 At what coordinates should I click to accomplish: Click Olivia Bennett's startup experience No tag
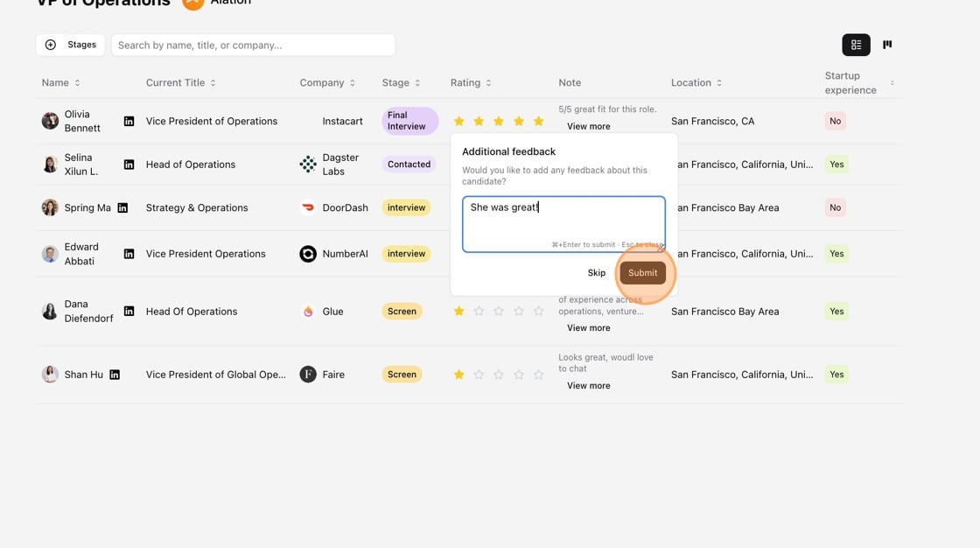pyautogui.click(x=835, y=122)
